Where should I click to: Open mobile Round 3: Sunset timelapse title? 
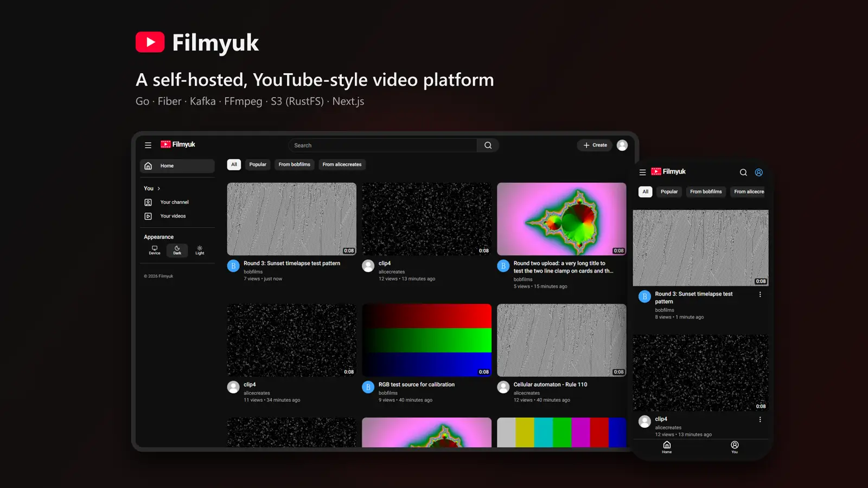point(693,298)
